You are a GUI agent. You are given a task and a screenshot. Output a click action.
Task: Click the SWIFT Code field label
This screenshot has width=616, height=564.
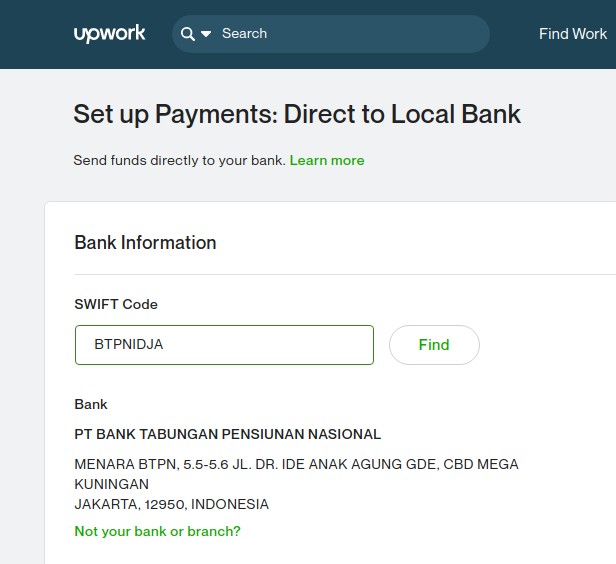(x=116, y=304)
